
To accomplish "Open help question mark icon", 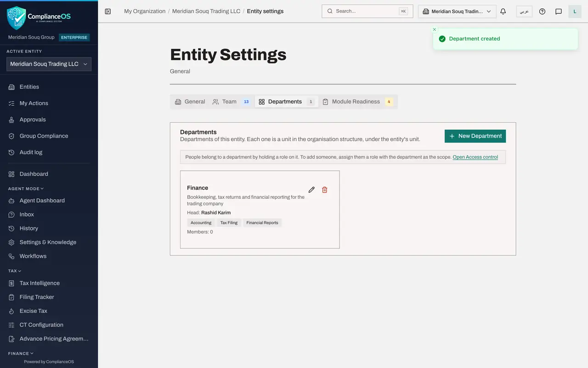I will point(542,11).
